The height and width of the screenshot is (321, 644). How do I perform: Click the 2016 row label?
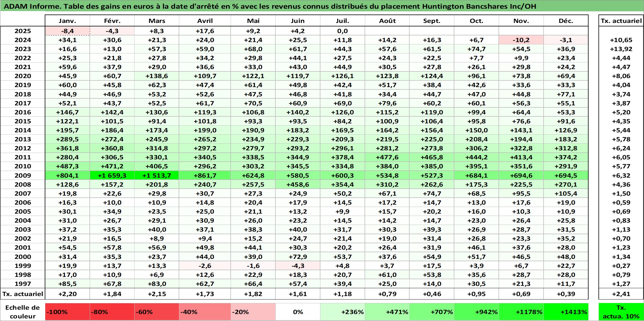click(x=23, y=112)
